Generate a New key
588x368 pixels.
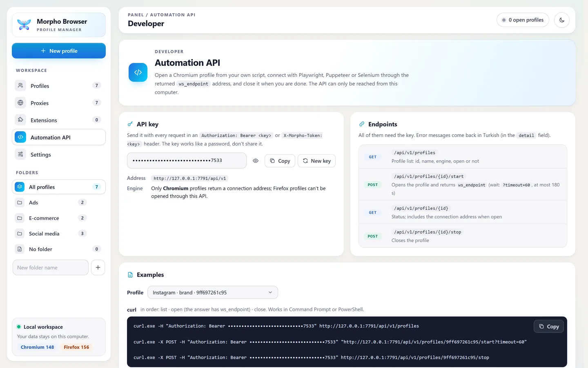(x=317, y=161)
